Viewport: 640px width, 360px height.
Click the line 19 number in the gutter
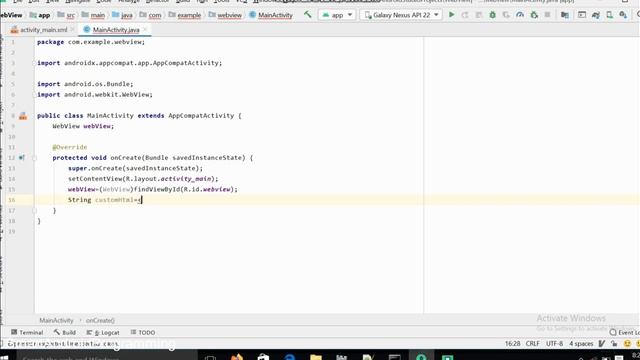(11, 231)
